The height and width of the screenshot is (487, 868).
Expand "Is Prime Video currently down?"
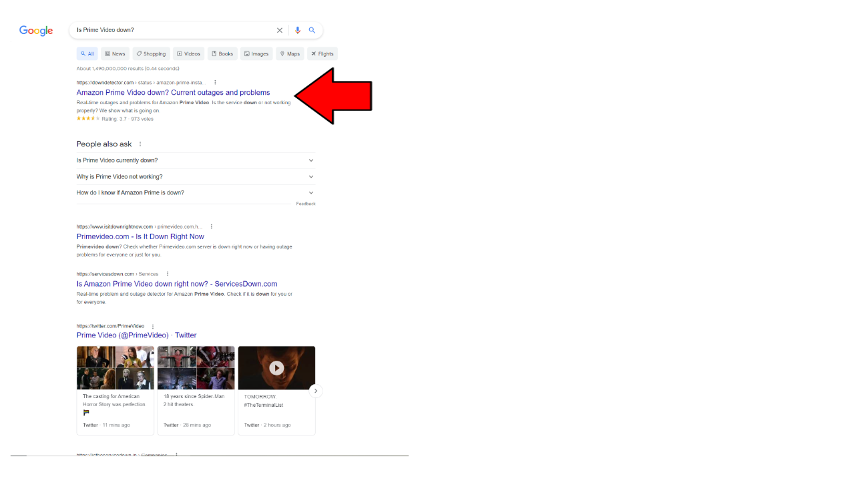coord(196,160)
